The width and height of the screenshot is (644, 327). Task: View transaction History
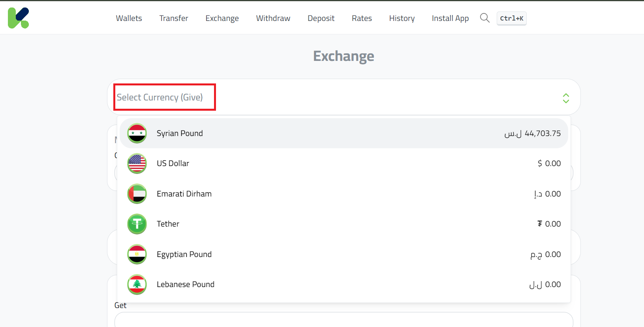pos(402,18)
